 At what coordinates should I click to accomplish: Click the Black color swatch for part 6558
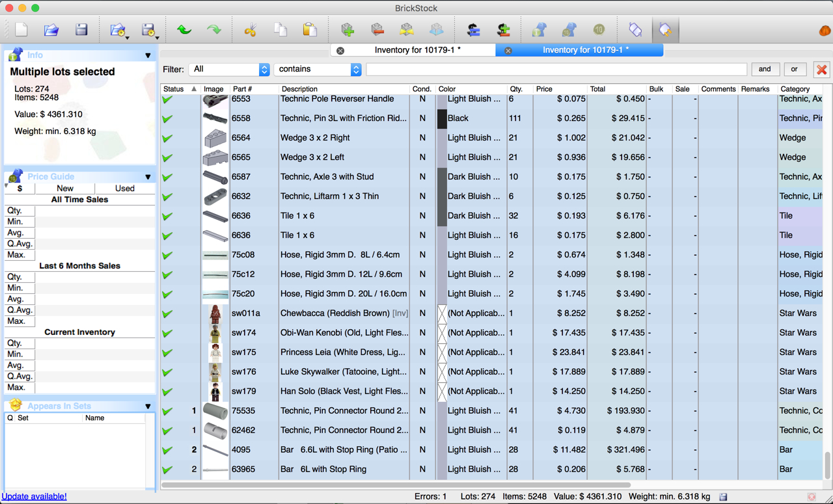[442, 118]
